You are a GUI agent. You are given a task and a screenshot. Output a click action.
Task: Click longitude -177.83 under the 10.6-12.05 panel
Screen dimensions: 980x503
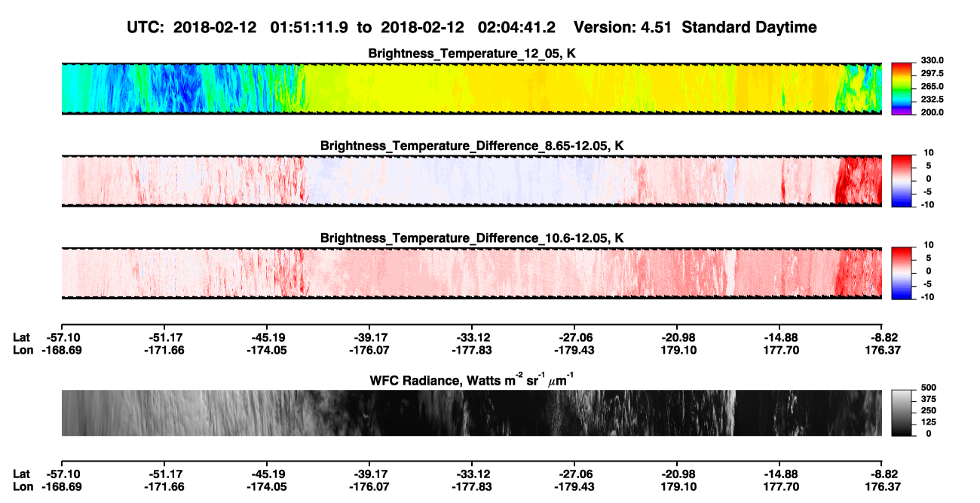click(x=471, y=350)
